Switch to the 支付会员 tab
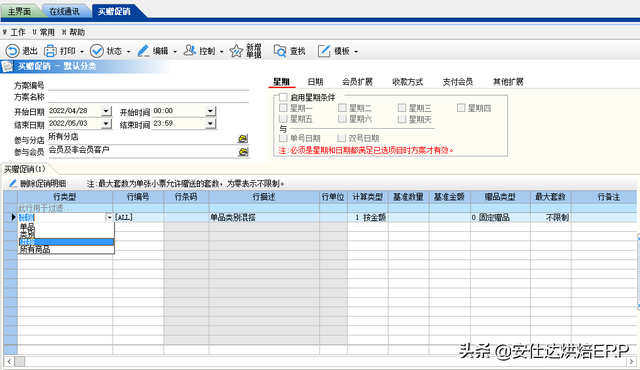The image size is (640, 370). tap(458, 82)
